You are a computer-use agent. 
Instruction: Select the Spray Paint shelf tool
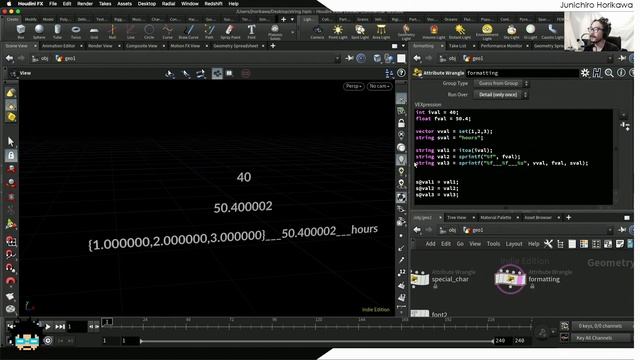(x=230, y=31)
